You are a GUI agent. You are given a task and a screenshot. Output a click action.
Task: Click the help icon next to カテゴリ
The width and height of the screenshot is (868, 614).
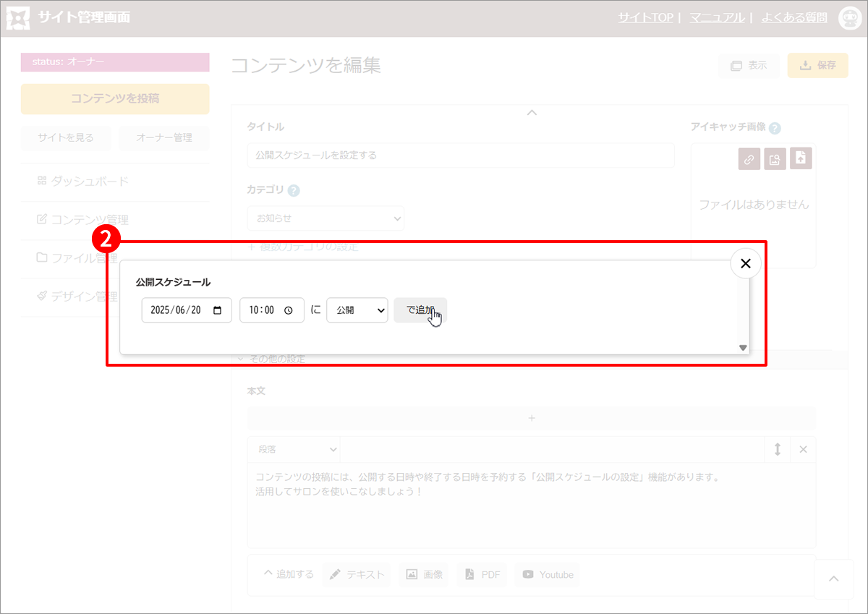(x=294, y=191)
